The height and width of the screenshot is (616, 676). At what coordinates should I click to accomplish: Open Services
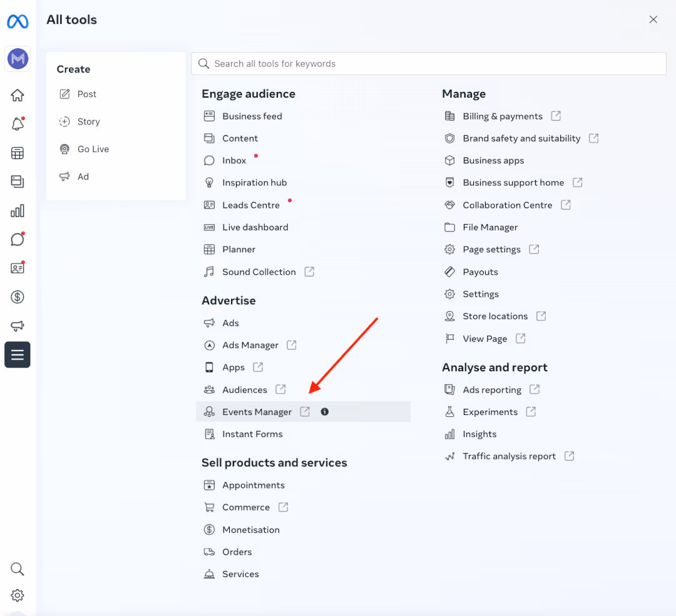point(231,574)
